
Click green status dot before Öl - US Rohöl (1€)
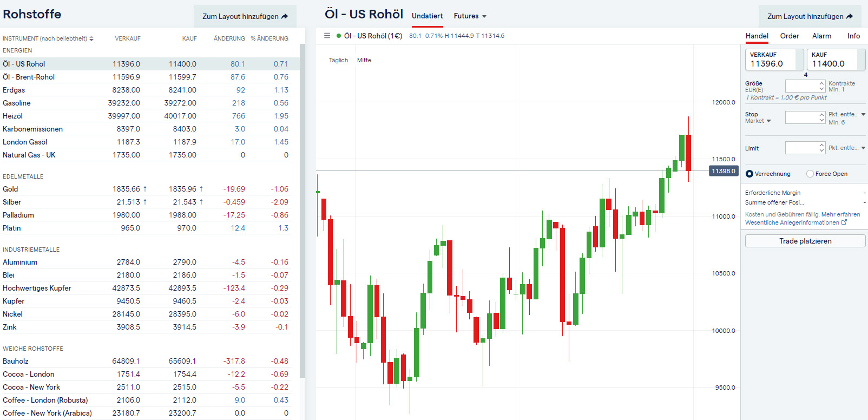[x=339, y=36]
